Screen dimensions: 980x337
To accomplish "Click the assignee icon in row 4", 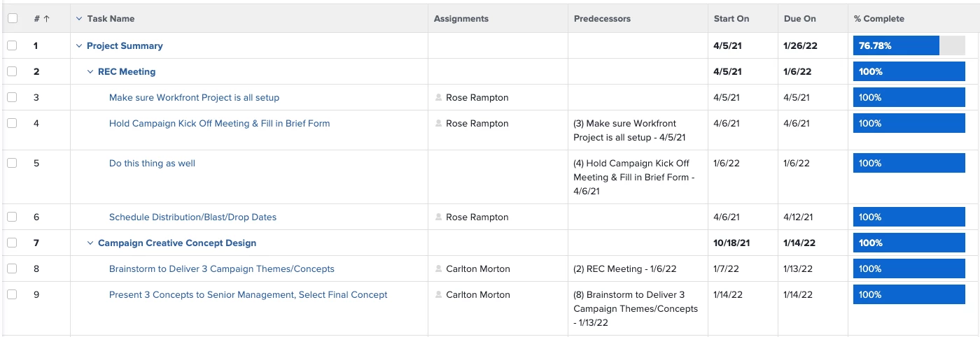I will point(439,124).
